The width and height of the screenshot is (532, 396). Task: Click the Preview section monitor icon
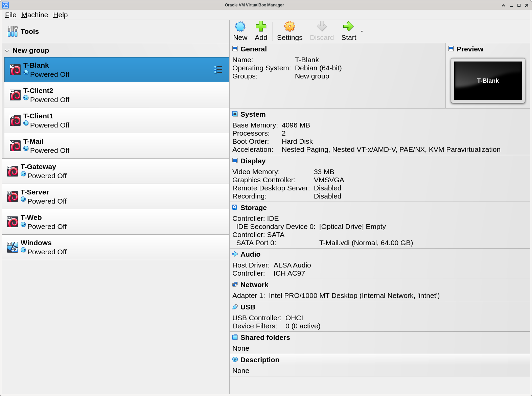coord(451,49)
